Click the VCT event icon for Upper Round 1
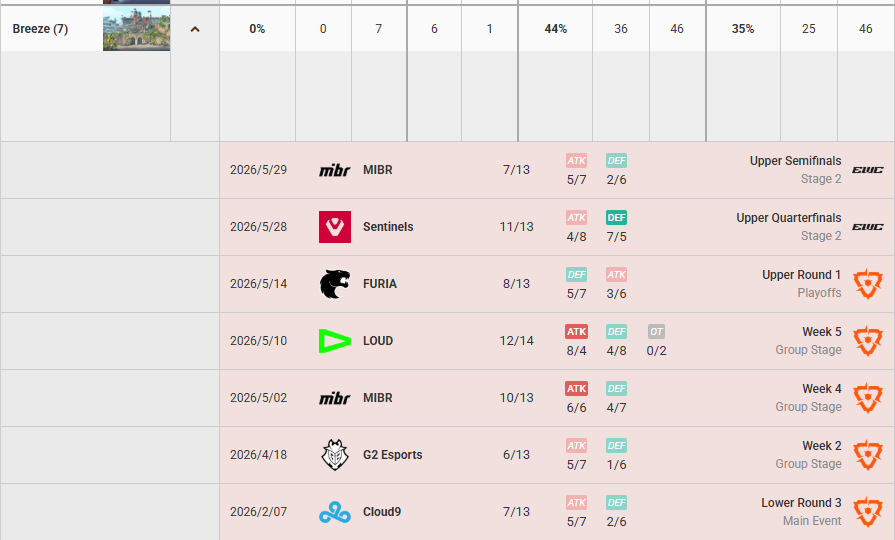 click(868, 284)
